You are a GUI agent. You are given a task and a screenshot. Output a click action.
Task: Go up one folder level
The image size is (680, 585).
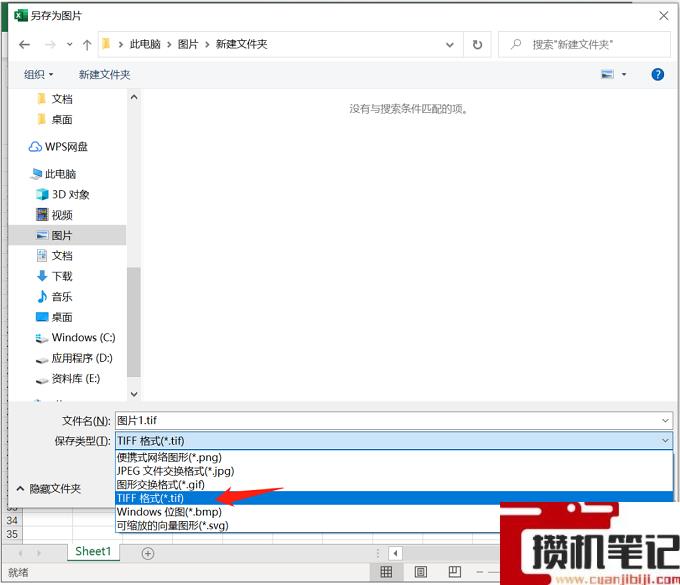tap(87, 44)
